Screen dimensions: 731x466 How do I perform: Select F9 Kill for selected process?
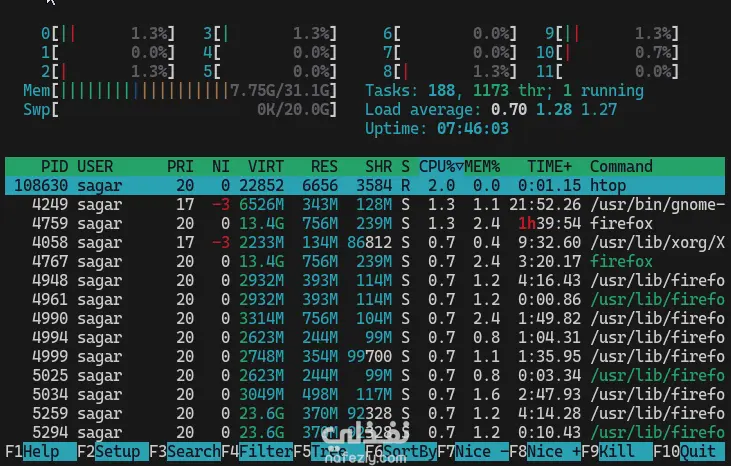tap(617, 452)
